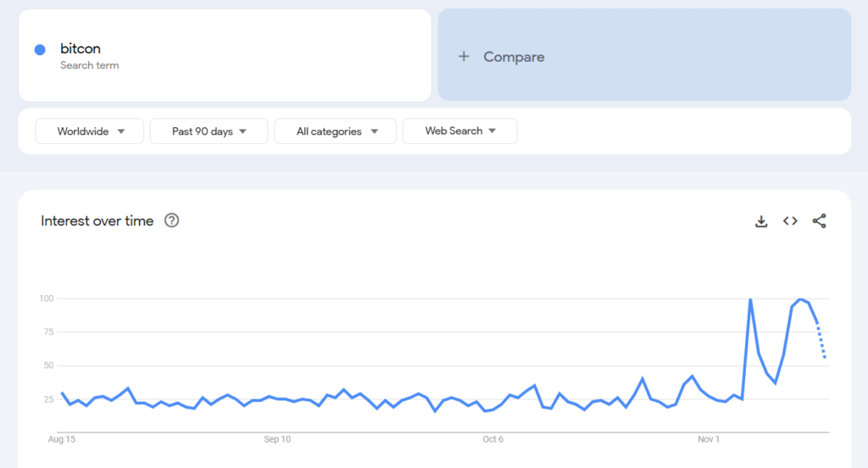This screenshot has width=868, height=468.
Task: Click the blue dot next to bitcon
Action: pos(40,50)
